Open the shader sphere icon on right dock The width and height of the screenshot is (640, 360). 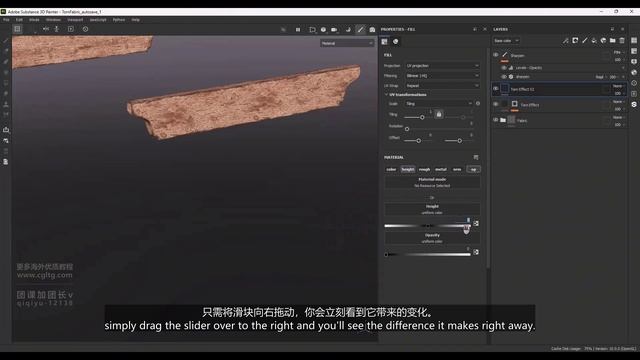634,72
